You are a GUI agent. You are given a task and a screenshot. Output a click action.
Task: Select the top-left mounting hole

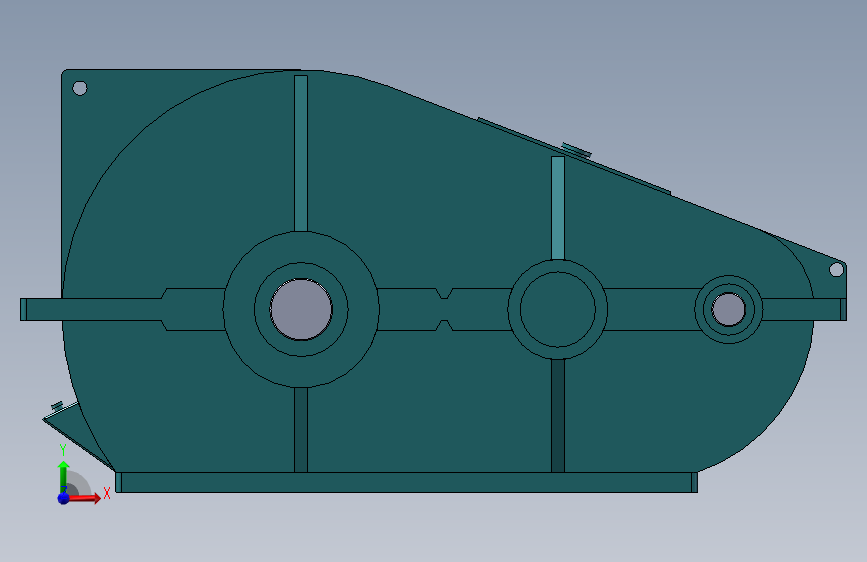80,88
